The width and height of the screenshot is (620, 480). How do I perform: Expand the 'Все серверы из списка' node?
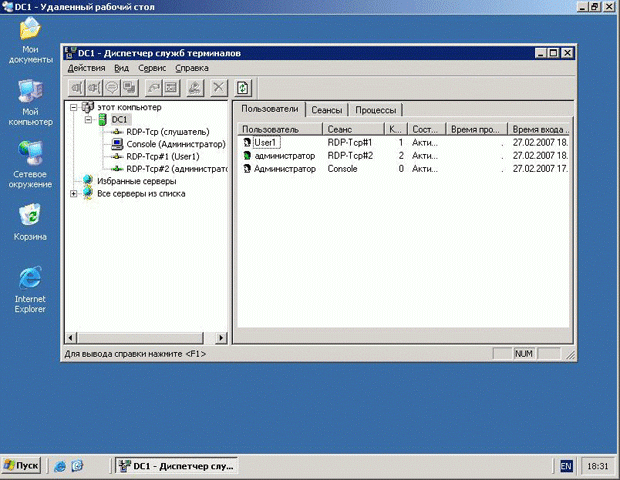(74, 193)
